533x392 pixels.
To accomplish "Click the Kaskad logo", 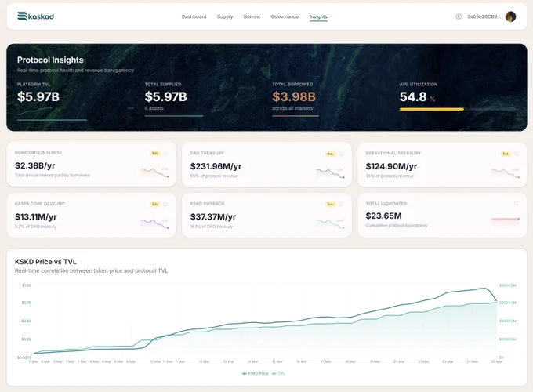I will (36, 16).
